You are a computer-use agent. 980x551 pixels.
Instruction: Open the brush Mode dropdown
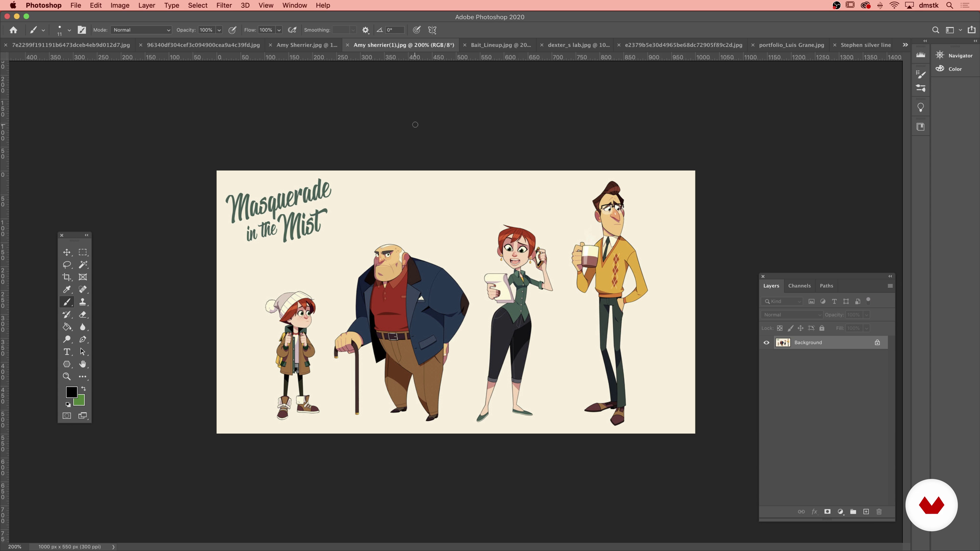coord(142,30)
